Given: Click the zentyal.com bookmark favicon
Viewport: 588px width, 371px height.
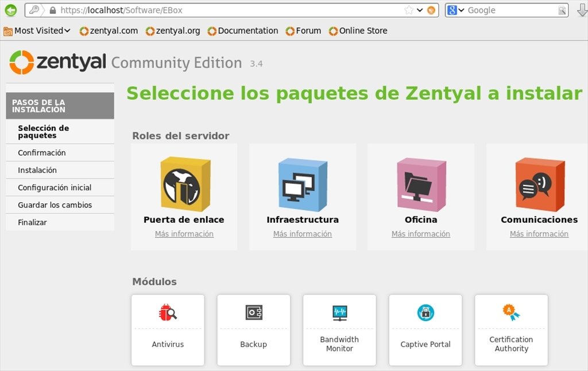Looking at the screenshot, I should point(84,31).
